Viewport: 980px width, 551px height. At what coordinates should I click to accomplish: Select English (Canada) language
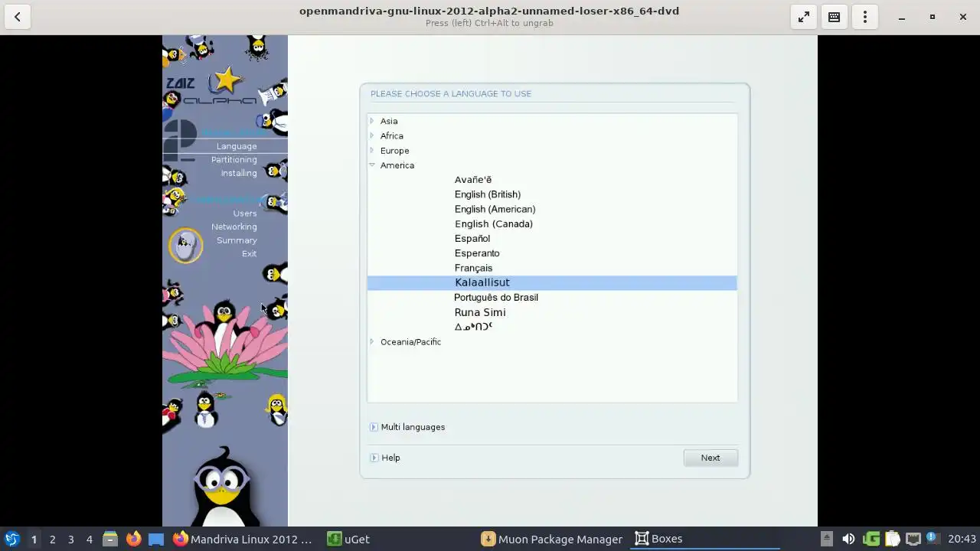pyautogui.click(x=494, y=223)
